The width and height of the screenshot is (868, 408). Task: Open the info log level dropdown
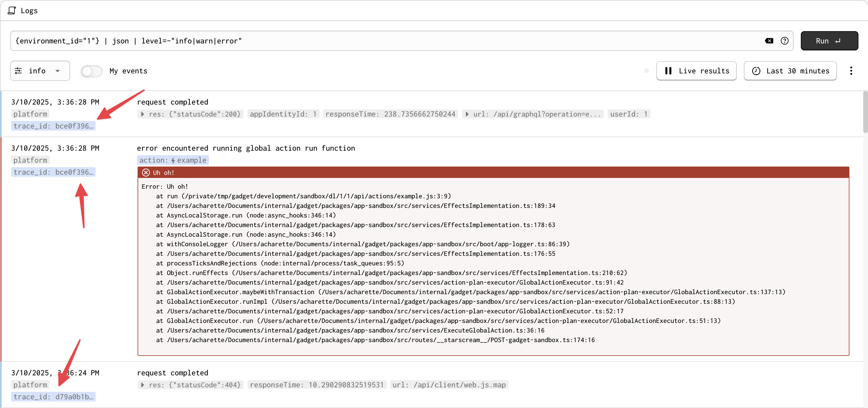tap(40, 71)
